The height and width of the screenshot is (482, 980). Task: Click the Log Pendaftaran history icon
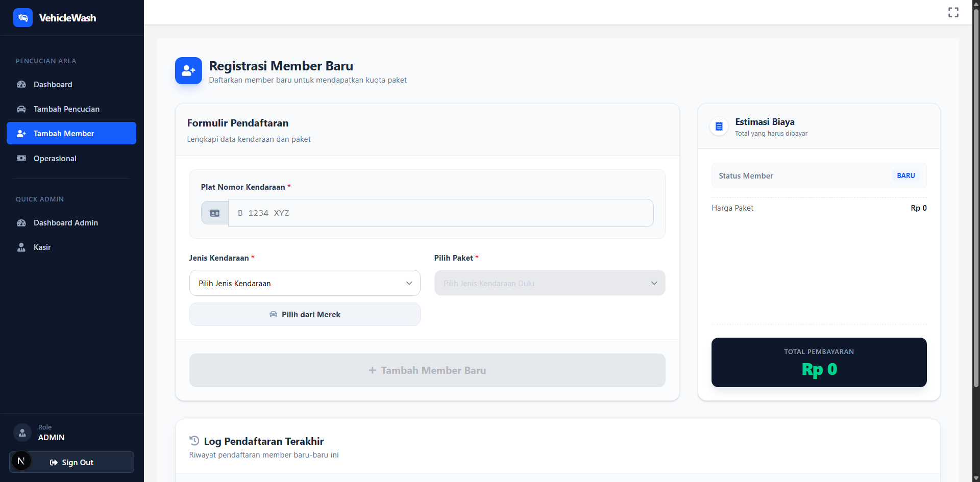(x=194, y=441)
